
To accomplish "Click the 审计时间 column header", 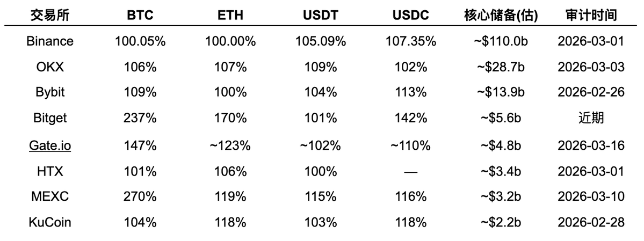I will coord(590,16).
